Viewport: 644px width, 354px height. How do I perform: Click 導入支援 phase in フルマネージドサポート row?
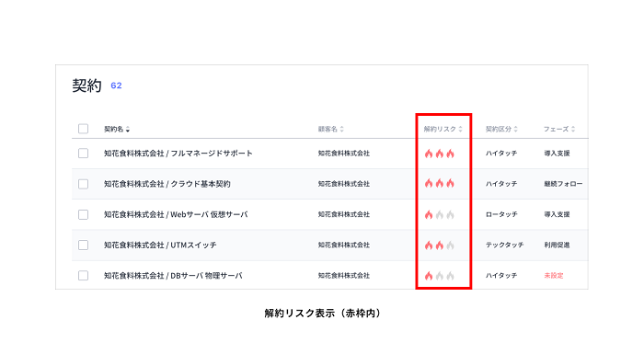[557, 154]
